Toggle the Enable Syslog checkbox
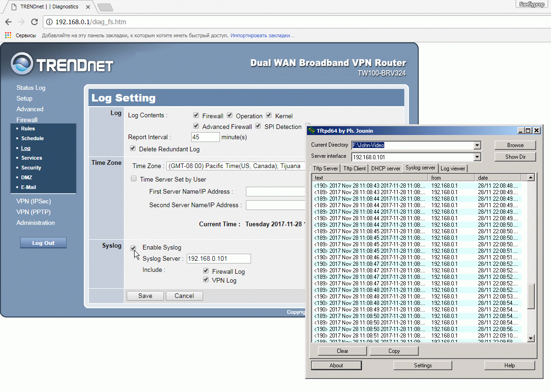Viewport: 551px width, 392px height. [x=133, y=248]
